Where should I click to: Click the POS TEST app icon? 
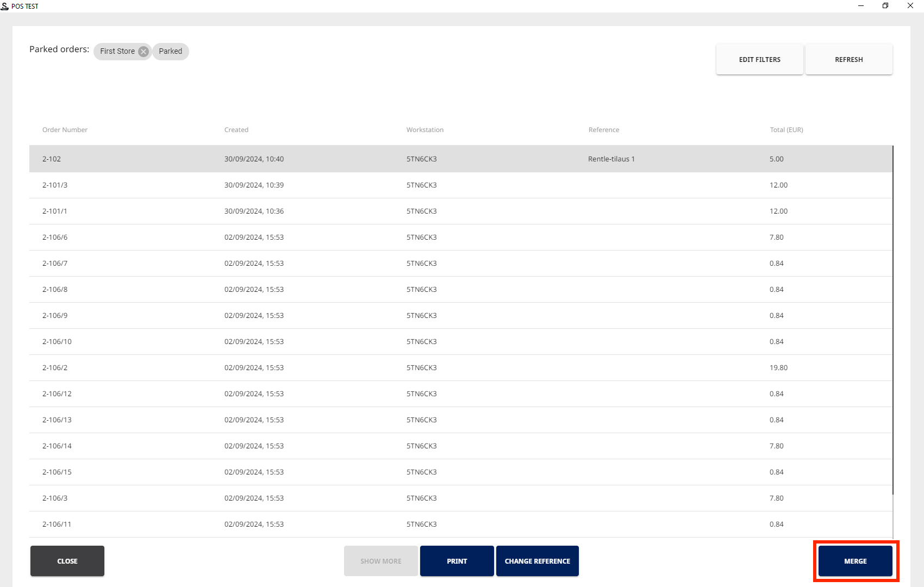tap(5, 6)
